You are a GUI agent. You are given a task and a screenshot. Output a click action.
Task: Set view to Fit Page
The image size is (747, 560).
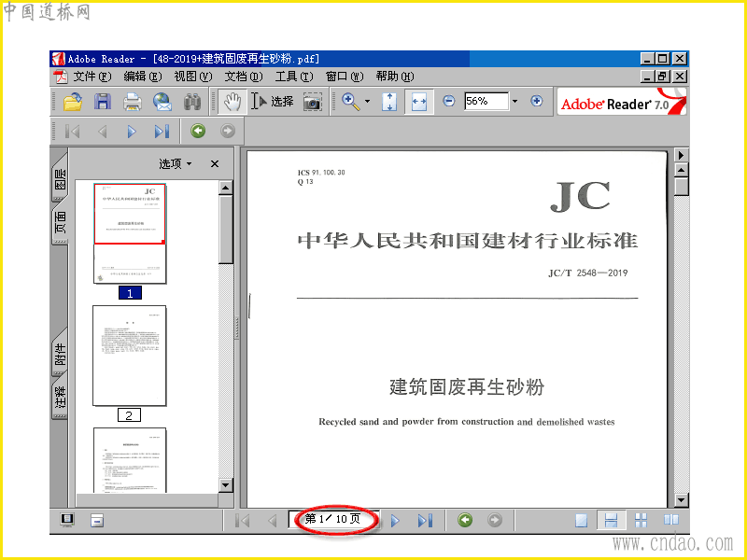tap(389, 102)
